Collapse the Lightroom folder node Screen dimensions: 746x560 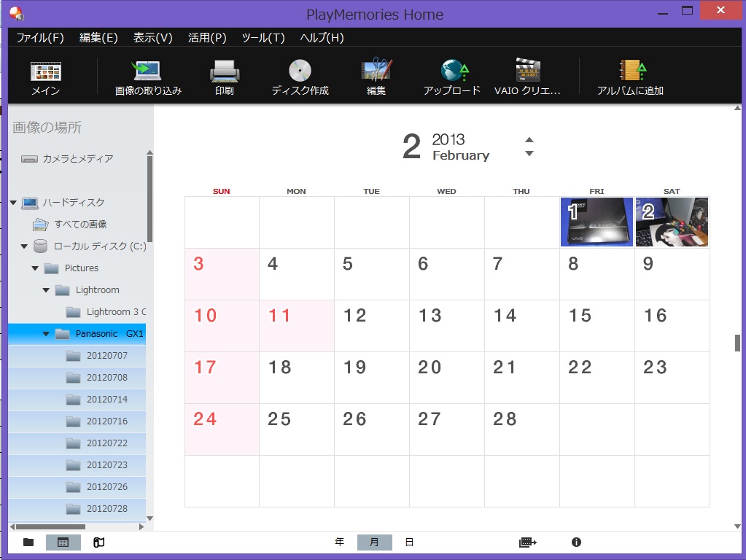46,290
